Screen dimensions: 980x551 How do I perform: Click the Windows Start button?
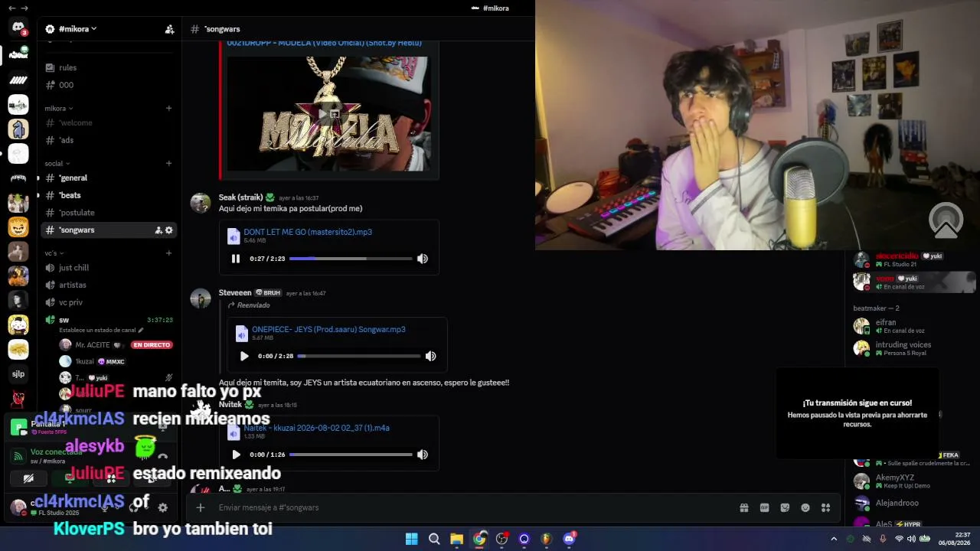[x=411, y=539]
